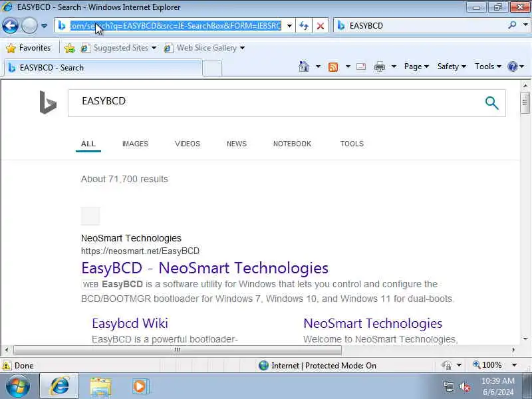Click the network tray icon
The image size is (532, 399).
tap(448, 387)
